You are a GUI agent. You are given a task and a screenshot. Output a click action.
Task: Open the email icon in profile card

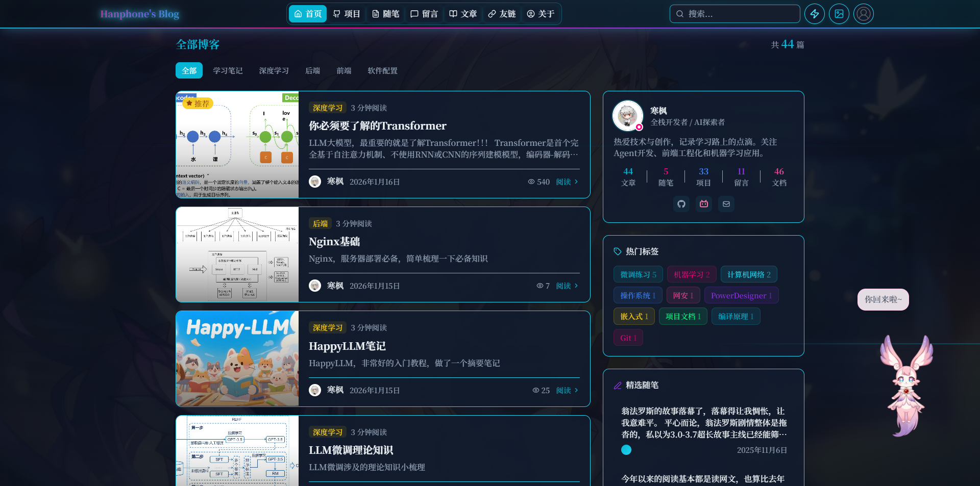coord(726,204)
